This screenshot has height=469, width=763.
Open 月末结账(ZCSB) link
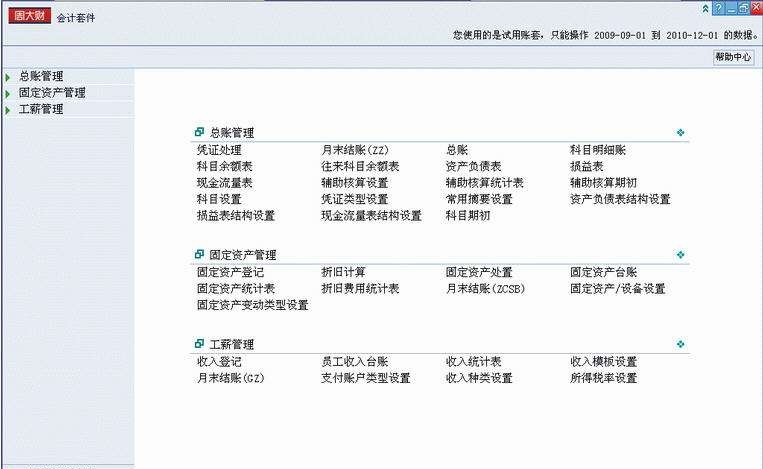(486, 289)
